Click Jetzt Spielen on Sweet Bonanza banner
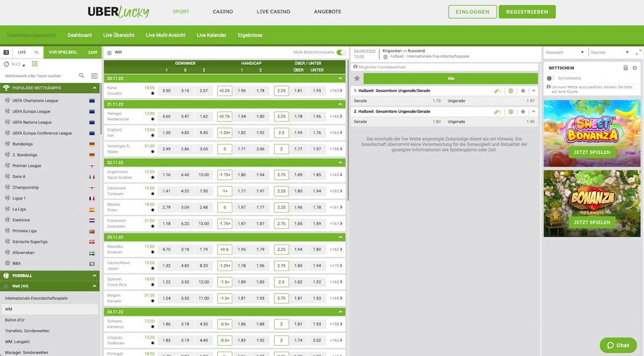Viewport: 644px width, 356px height. point(592,152)
